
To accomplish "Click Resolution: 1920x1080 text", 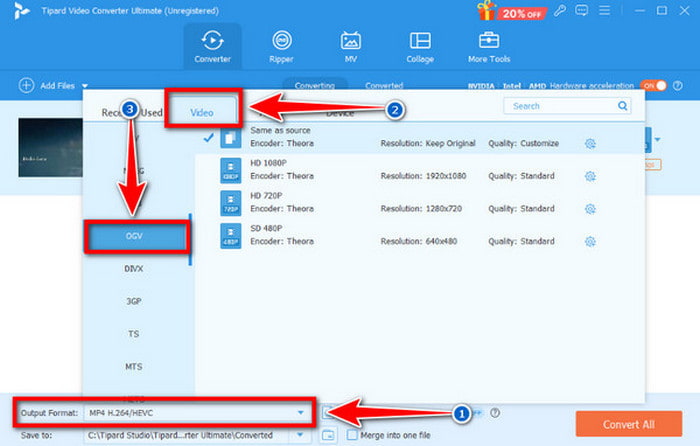I will pos(423,176).
